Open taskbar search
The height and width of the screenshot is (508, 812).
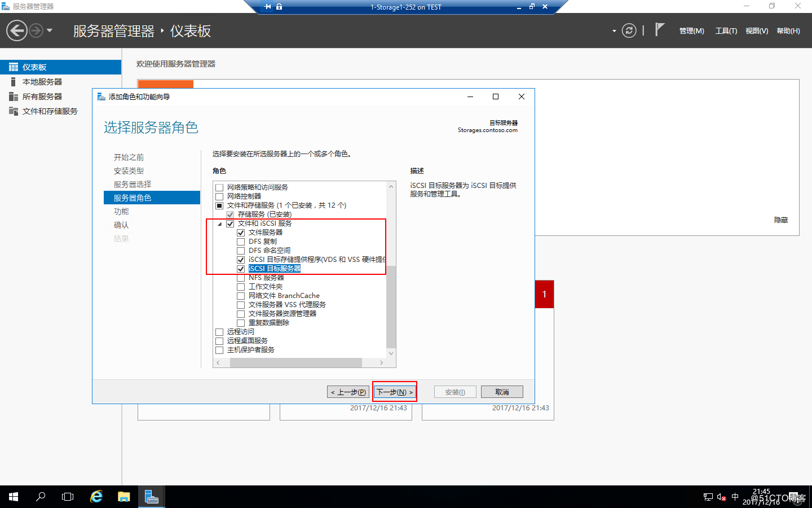tap(41, 497)
